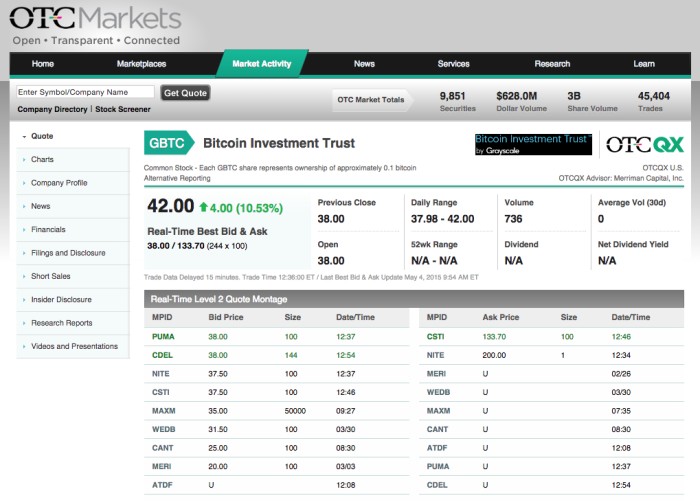Click the Volume value 736

[x=513, y=219]
